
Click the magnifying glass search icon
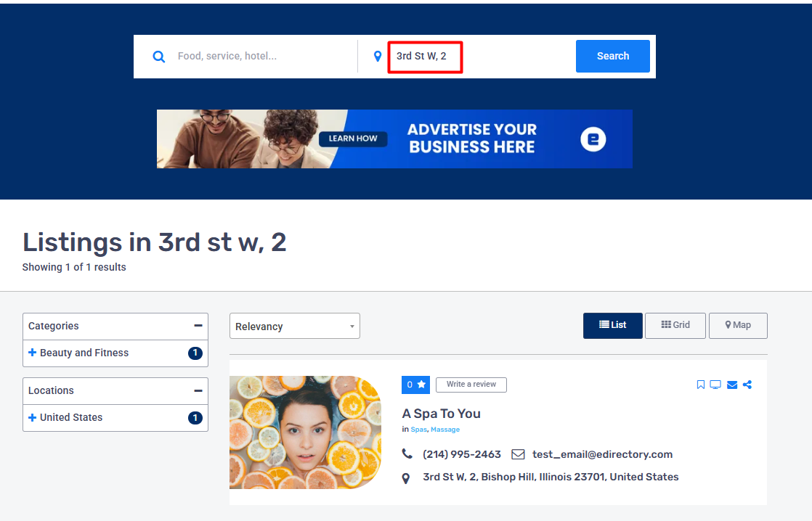(x=159, y=57)
